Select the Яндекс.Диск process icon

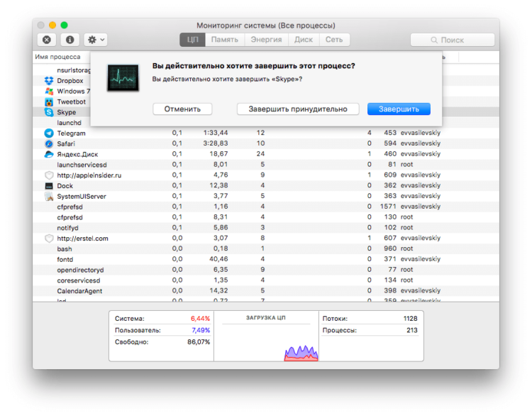pyautogui.click(x=49, y=154)
